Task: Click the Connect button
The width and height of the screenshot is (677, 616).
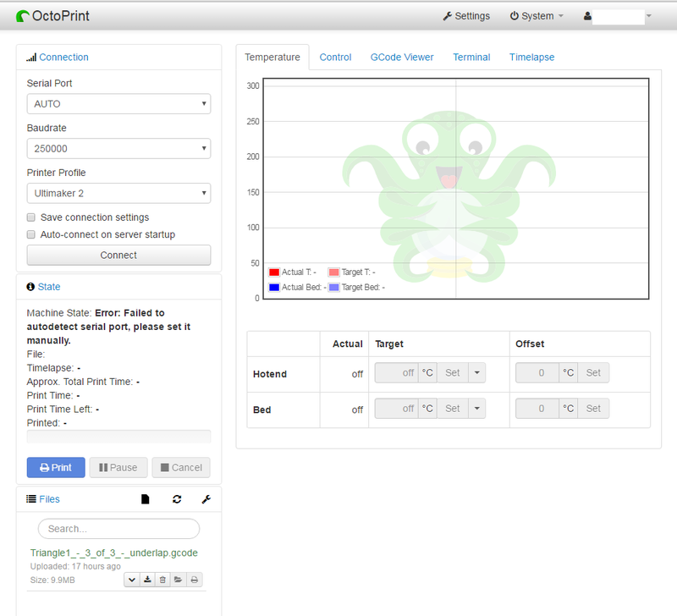Action: [118, 256]
